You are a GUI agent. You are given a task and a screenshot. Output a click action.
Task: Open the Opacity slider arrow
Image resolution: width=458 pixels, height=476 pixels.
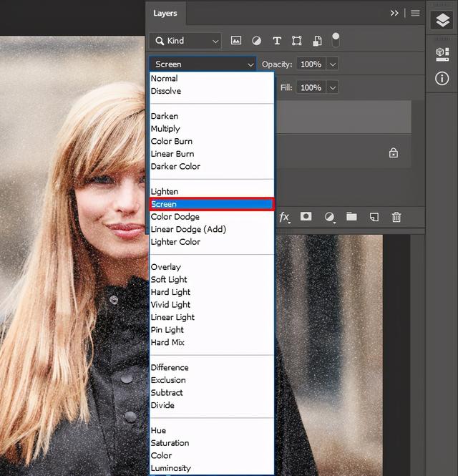tap(332, 64)
